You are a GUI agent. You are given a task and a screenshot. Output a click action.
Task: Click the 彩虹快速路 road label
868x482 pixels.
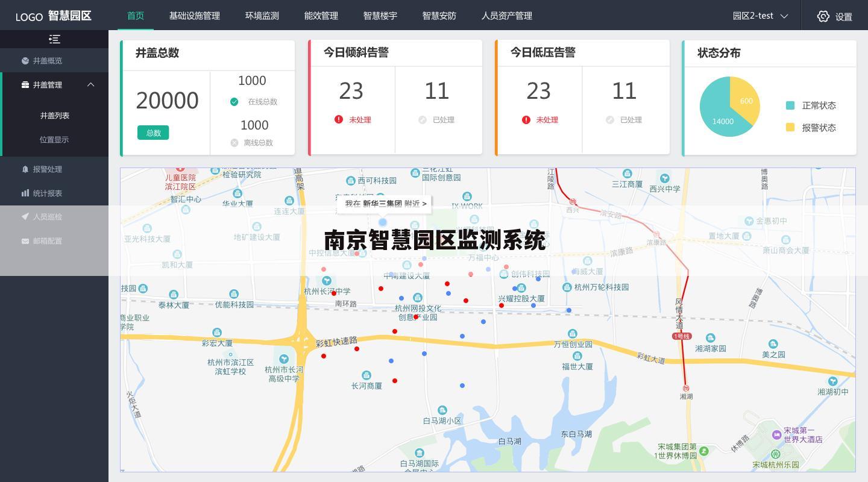click(x=336, y=342)
